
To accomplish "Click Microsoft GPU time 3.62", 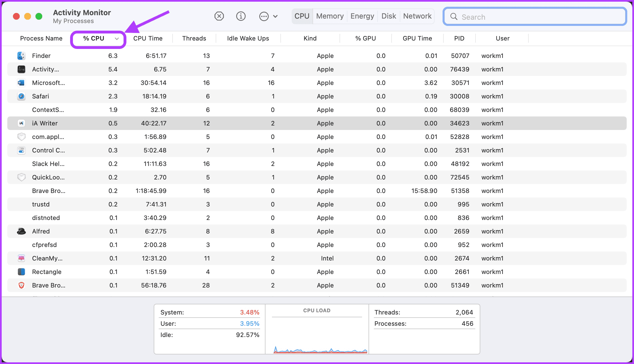I will pyautogui.click(x=431, y=83).
